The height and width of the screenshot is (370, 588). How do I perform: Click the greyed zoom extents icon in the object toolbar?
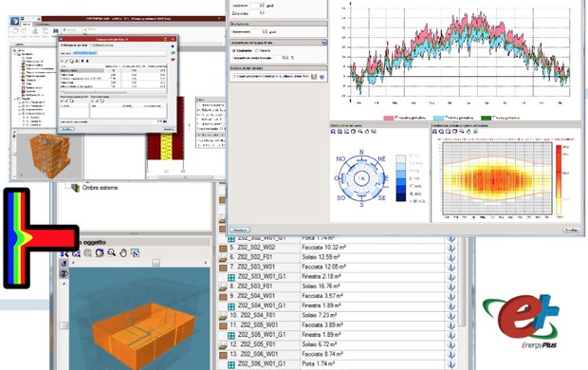[88, 253]
